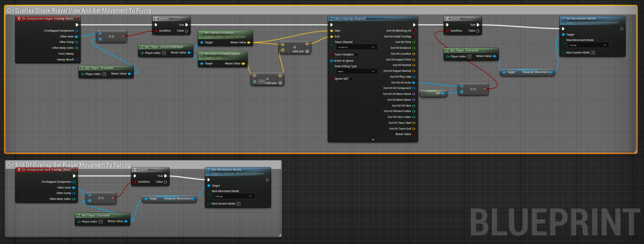Viewport: 644px width, 244px height.
Task: Click the Out Hit Impact Point pin
Action: [414, 60]
